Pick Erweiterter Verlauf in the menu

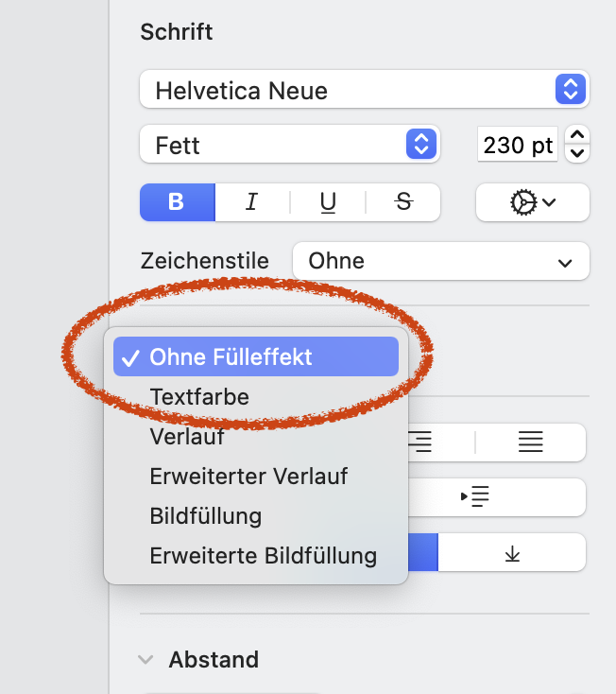248,477
